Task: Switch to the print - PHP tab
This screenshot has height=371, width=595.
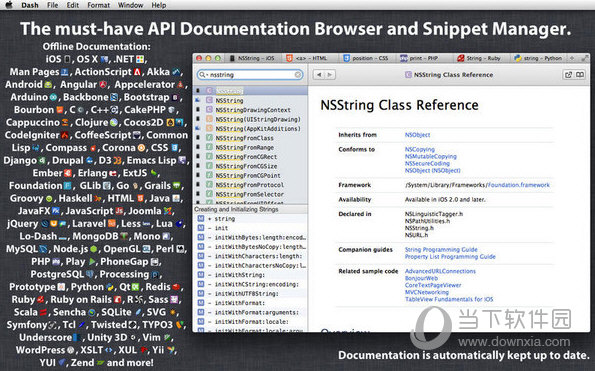Action: tap(419, 58)
